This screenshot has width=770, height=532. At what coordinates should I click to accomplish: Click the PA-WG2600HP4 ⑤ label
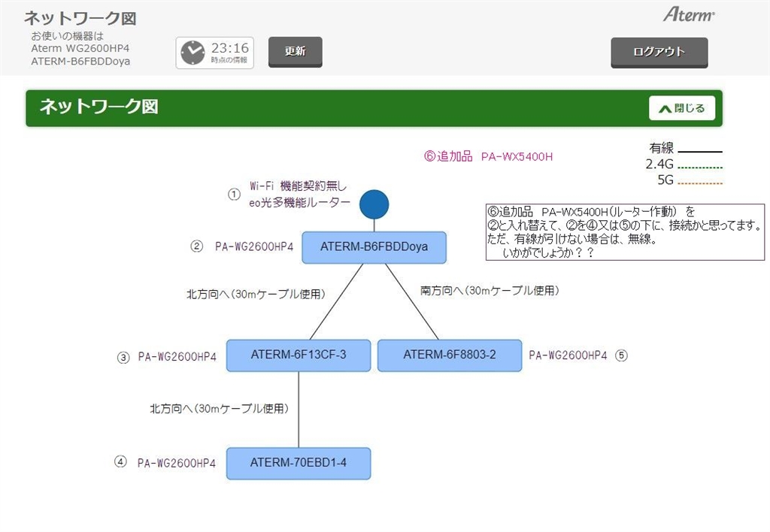578,355
